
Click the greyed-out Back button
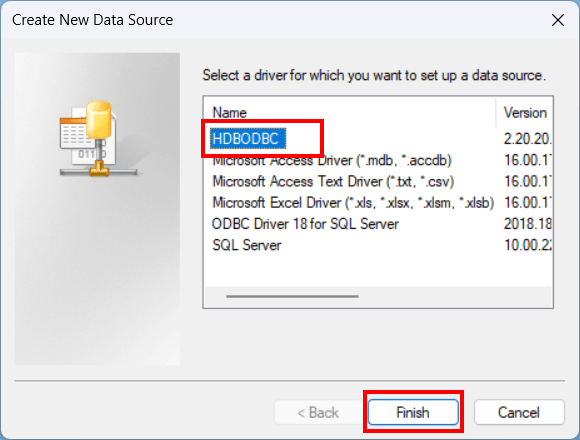[x=318, y=412]
